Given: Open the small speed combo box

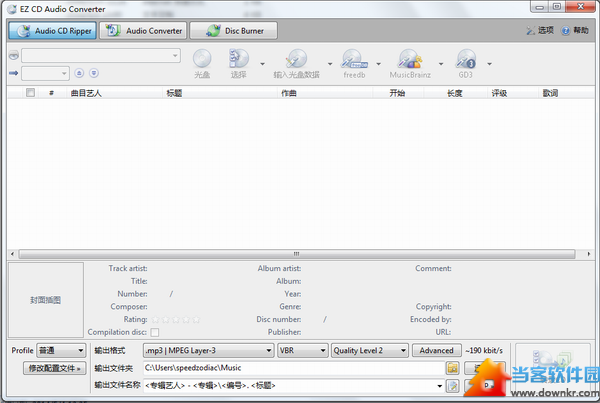Looking at the screenshot, I should point(45,73).
